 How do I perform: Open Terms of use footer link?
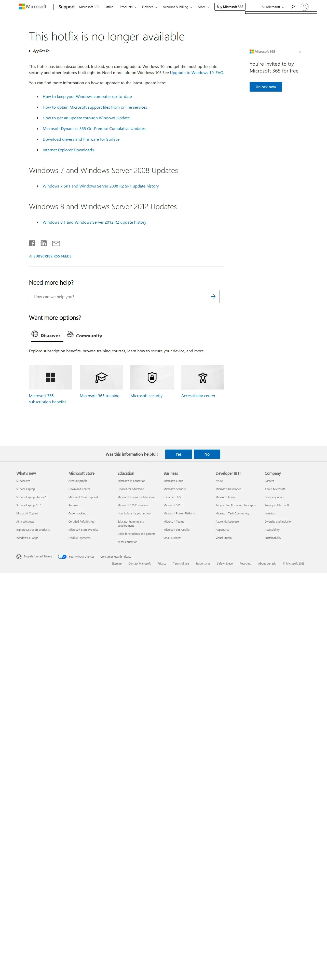(x=181, y=564)
